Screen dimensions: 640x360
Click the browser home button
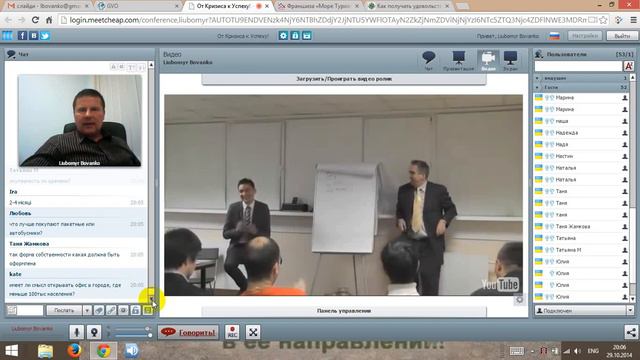pyautogui.click(x=49, y=20)
